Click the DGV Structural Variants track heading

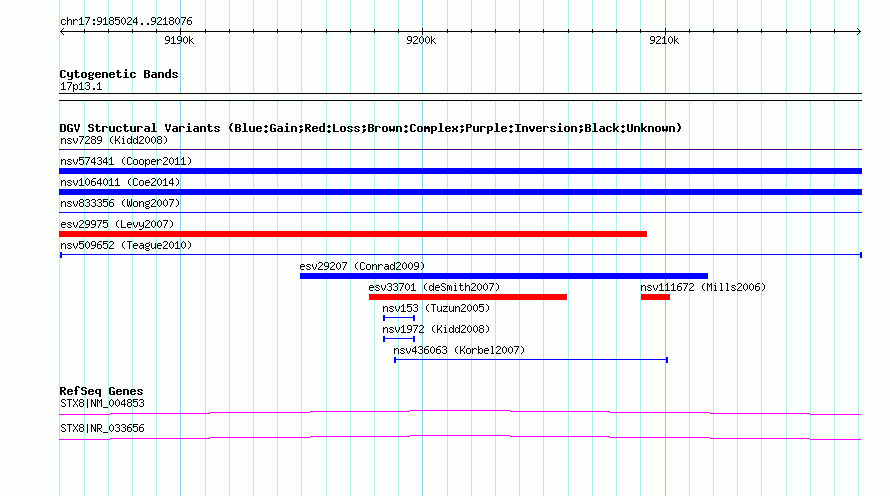click(x=370, y=128)
